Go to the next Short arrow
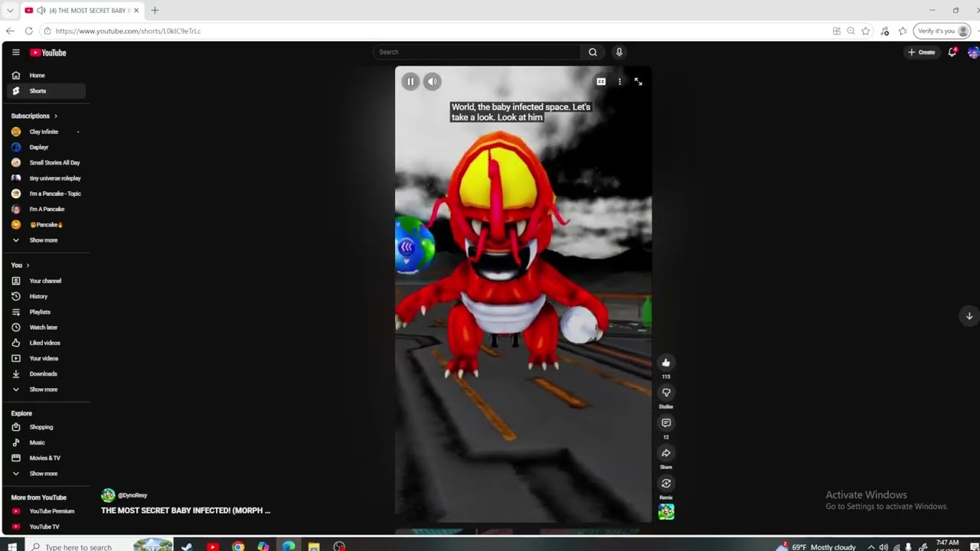Screen dimensions: 980x551 [x=969, y=316]
